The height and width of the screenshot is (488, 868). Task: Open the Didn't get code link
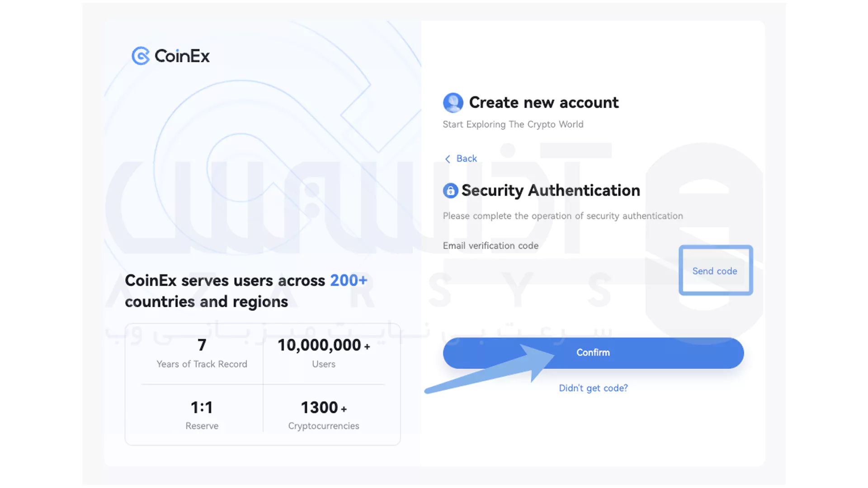coord(593,388)
